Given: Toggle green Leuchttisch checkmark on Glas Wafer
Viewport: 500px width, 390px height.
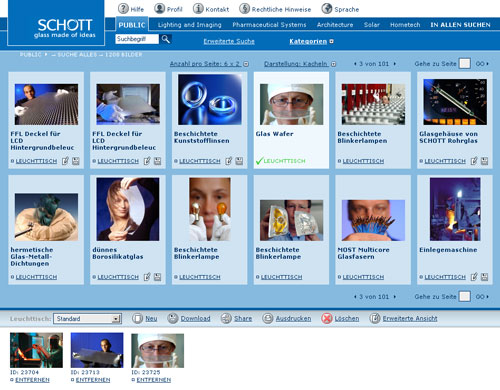Looking at the screenshot, I should click(260, 161).
